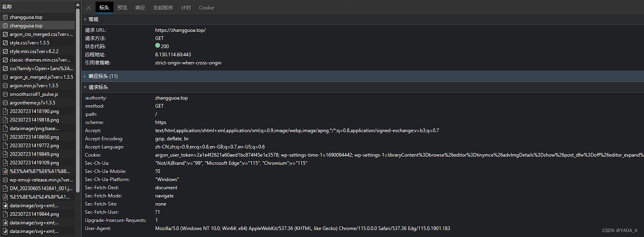The height and width of the screenshot is (237, 644).
Task: Click script icon for smoothscroll1_pulse.js
Action: coord(5,94)
